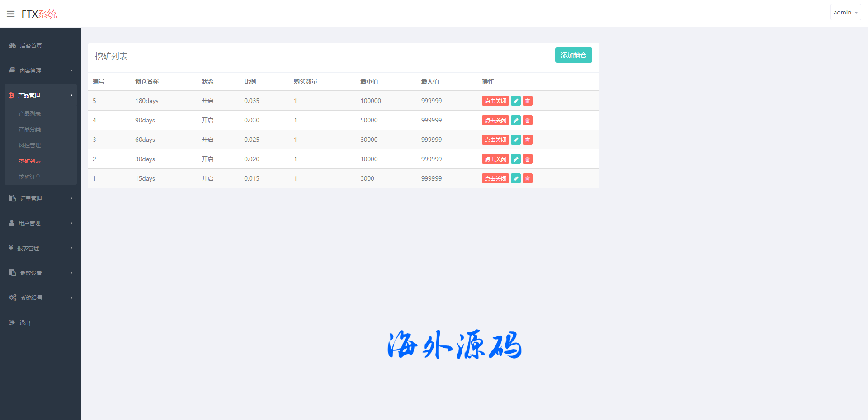Delete the 15days entry via trash icon
This screenshot has width=868, height=420.
coord(527,178)
